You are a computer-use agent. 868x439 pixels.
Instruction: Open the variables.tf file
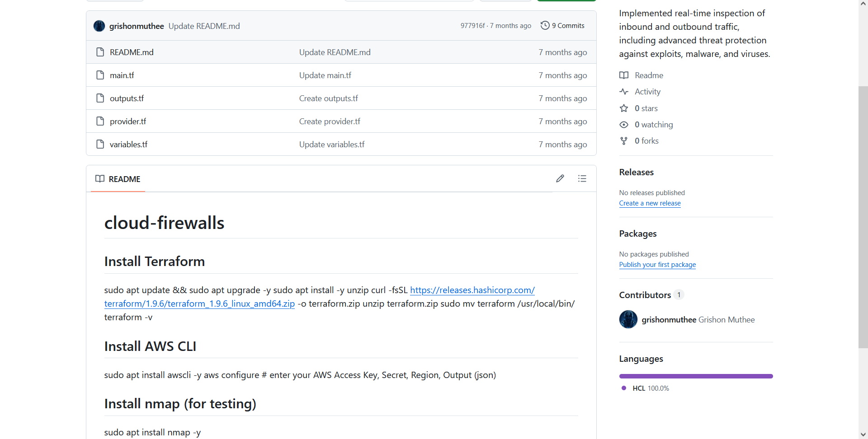[128, 145]
